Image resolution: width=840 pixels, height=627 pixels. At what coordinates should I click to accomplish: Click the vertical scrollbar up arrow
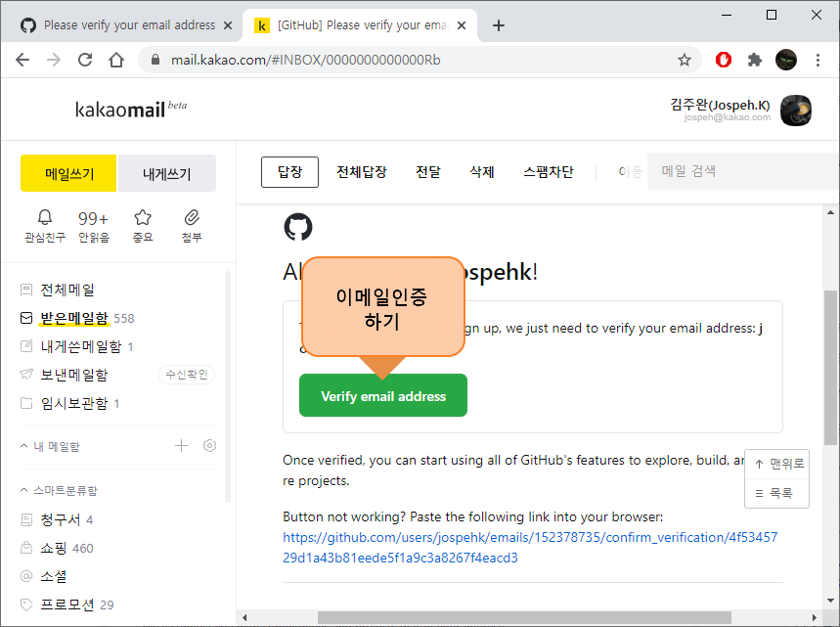coord(830,213)
